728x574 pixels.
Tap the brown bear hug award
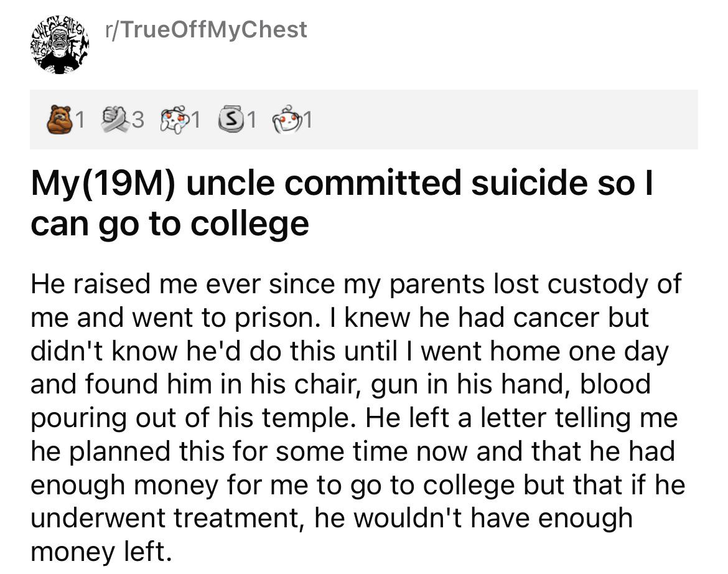[x=60, y=120]
